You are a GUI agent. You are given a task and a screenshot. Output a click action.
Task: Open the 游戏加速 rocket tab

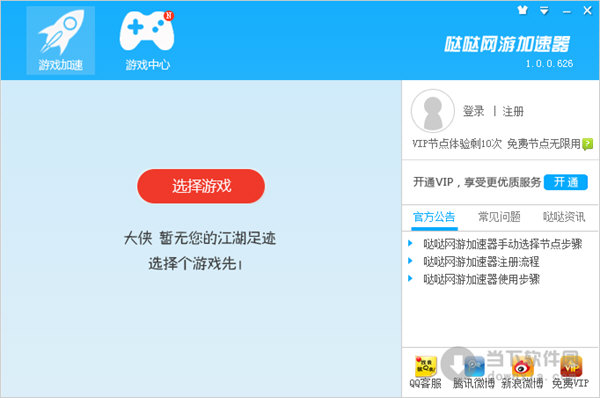point(60,40)
